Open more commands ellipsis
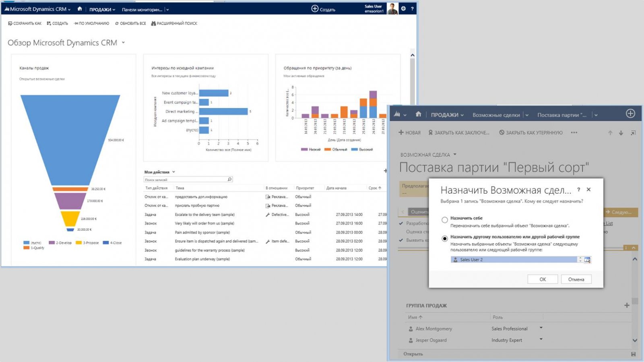Screen dimensions: 644x362 pyautogui.click(x=574, y=132)
